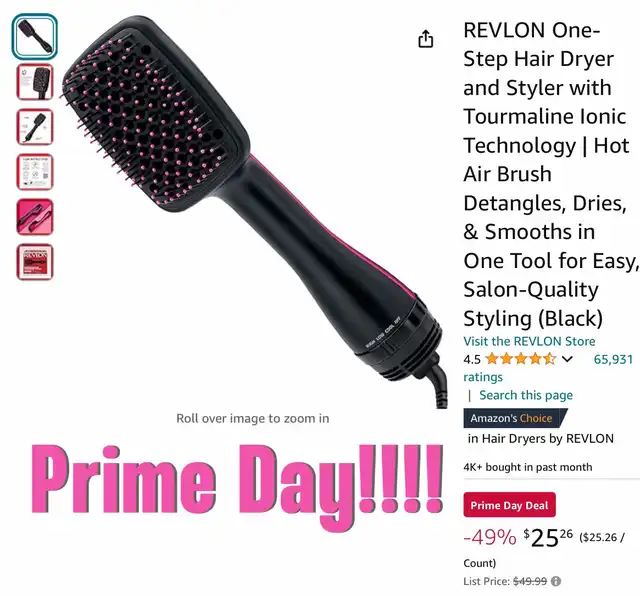
Task: Select the first brush thumbnail
Action: (35, 36)
